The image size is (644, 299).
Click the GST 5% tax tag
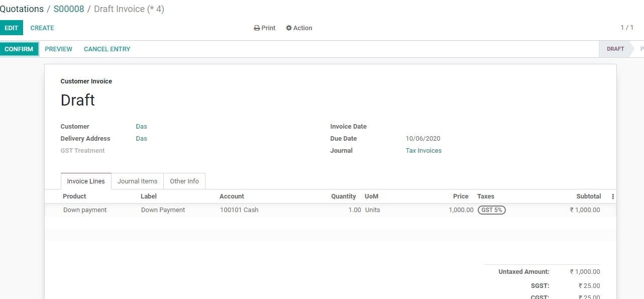491,210
